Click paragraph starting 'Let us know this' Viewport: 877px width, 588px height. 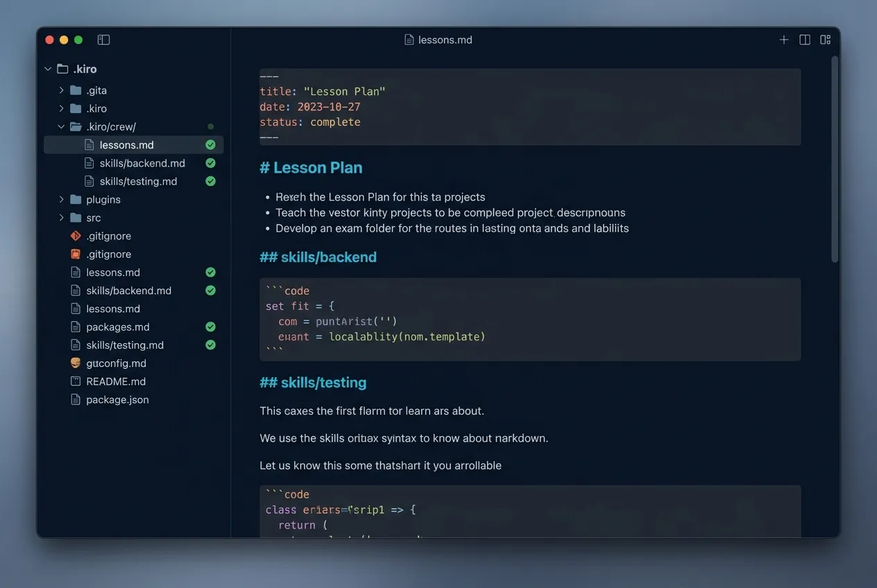click(x=380, y=466)
